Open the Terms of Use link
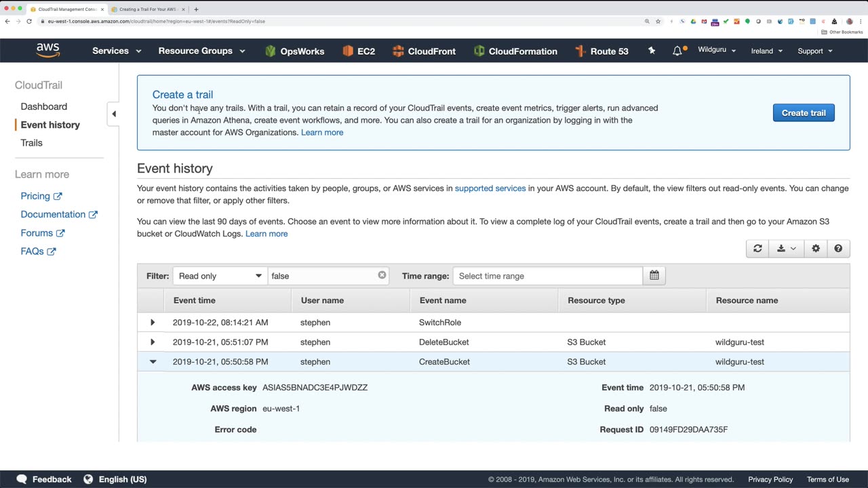Screen dimensions: 868x488 (x=828, y=479)
